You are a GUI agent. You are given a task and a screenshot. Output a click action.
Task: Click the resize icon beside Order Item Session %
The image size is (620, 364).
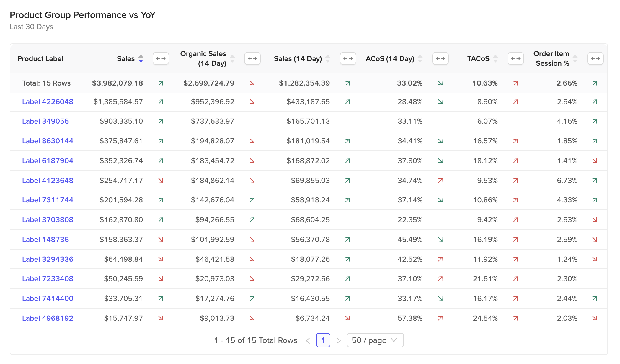coord(595,58)
